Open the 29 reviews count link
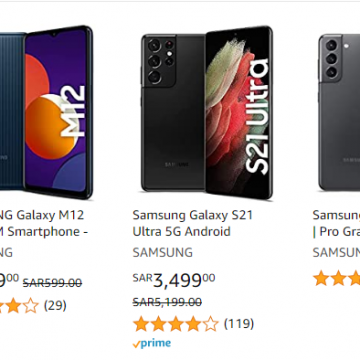360x360 pixels. pyautogui.click(x=55, y=305)
